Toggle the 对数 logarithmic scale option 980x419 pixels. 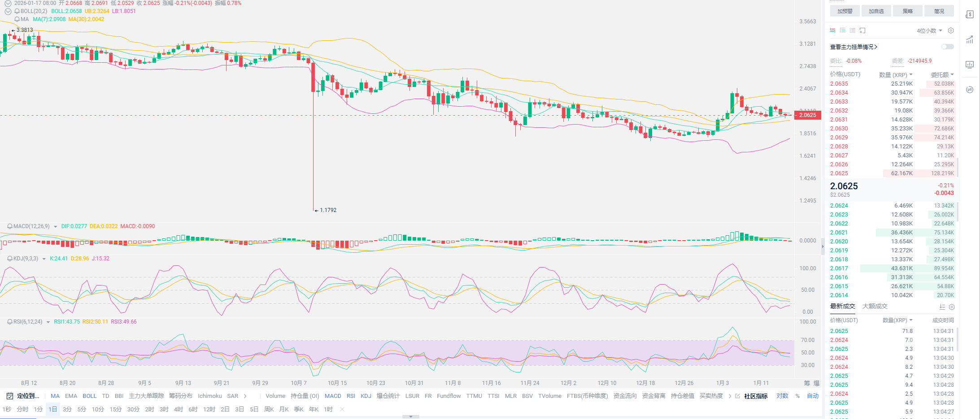[782, 396]
